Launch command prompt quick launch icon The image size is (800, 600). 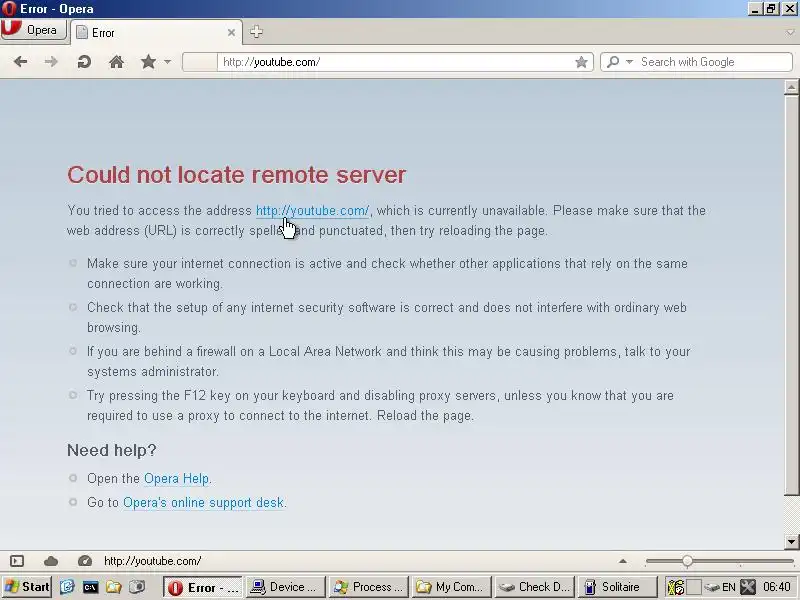click(90, 587)
